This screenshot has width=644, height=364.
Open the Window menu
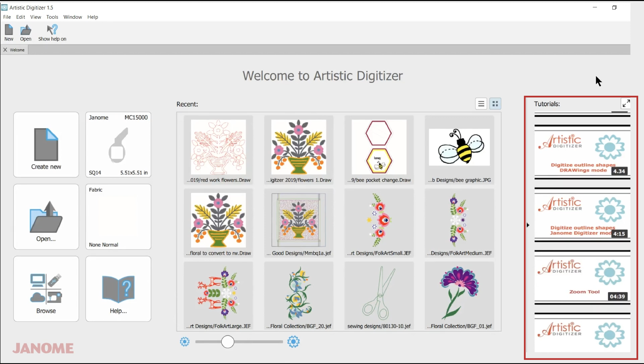click(73, 17)
